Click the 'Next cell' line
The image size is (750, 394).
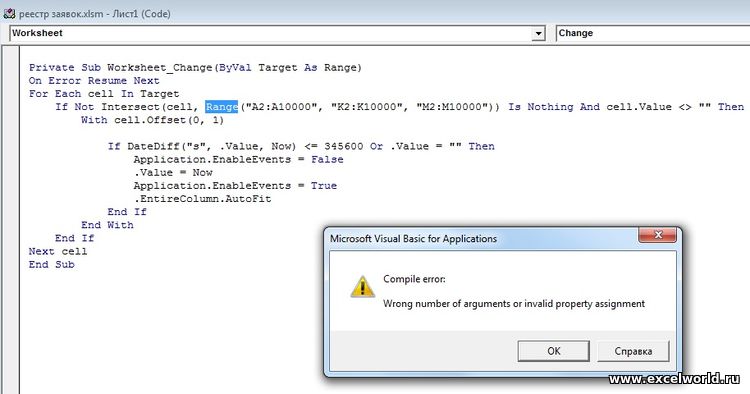tap(57, 251)
